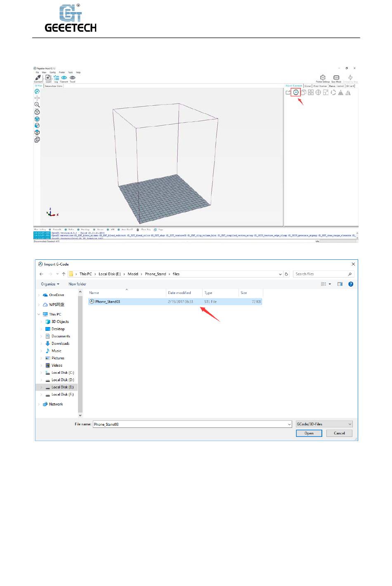
Task: Open the GCode/3D-Files type dropdown
Action: (324, 424)
